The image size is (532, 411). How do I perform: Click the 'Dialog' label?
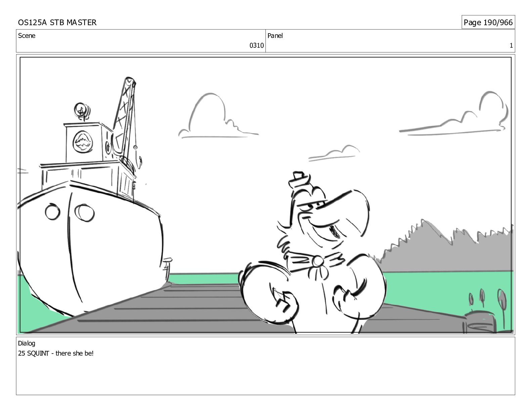tap(27, 343)
